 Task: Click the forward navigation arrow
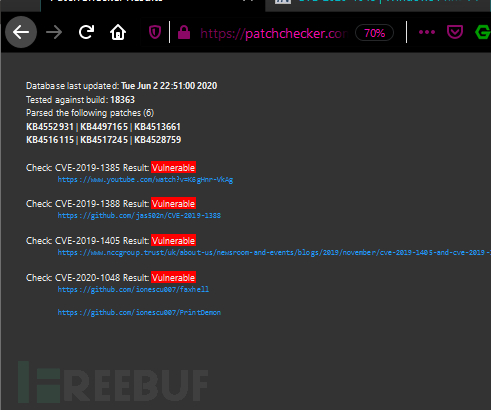(x=54, y=32)
